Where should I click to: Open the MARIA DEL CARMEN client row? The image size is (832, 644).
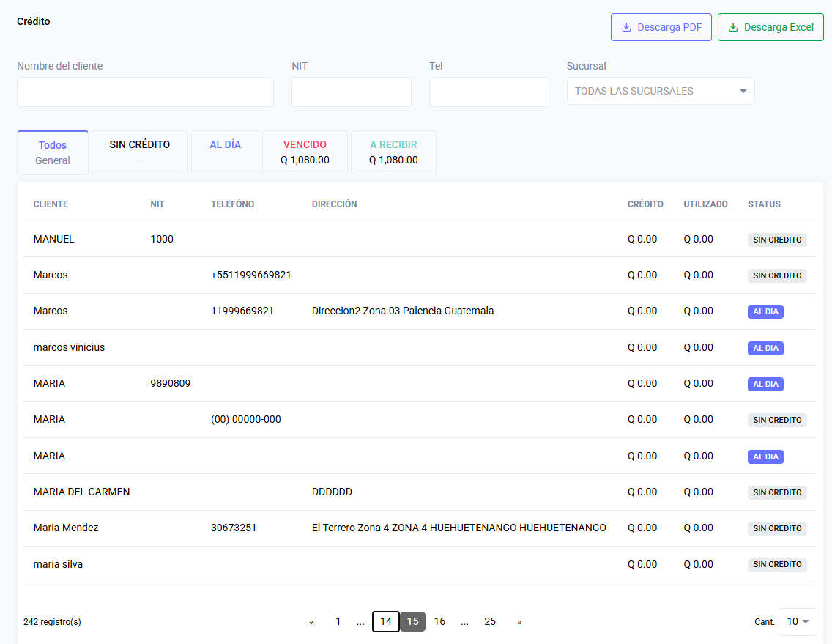click(420, 492)
